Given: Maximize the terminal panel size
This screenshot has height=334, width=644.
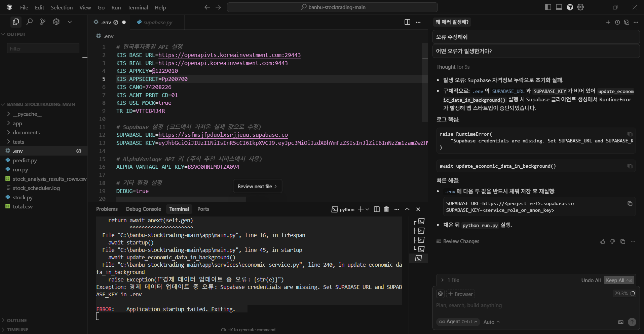Looking at the screenshot, I should (407, 209).
